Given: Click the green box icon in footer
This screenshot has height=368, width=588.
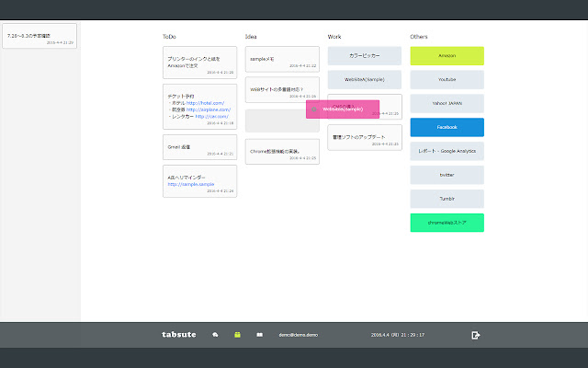Looking at the screenshot, I should click(237, 335).
